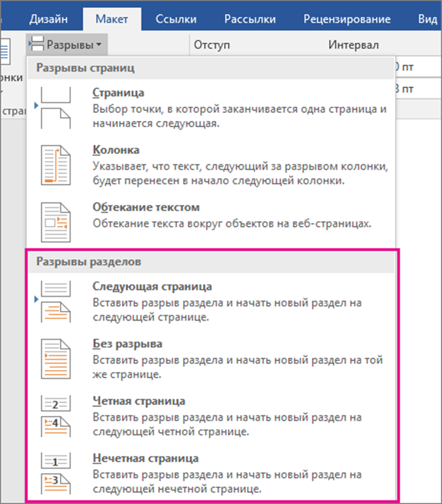Click the lower пт spacing field
This screenshot has height=504, width=442.
[419, 89]
